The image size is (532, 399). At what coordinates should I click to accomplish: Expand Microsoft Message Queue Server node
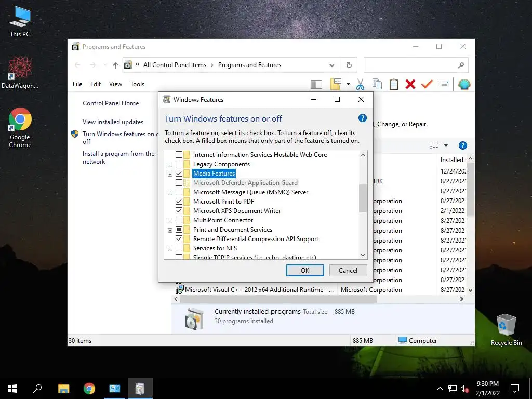pos(170,193)
